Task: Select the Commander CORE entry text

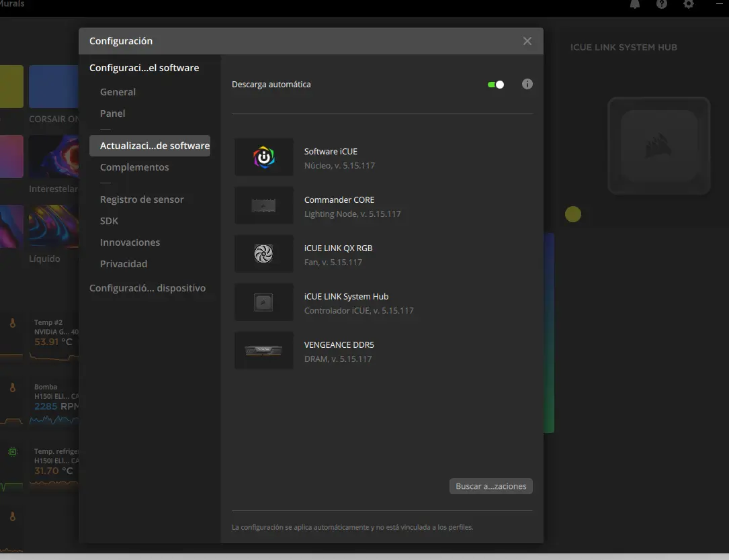Action: pos(339,200)
